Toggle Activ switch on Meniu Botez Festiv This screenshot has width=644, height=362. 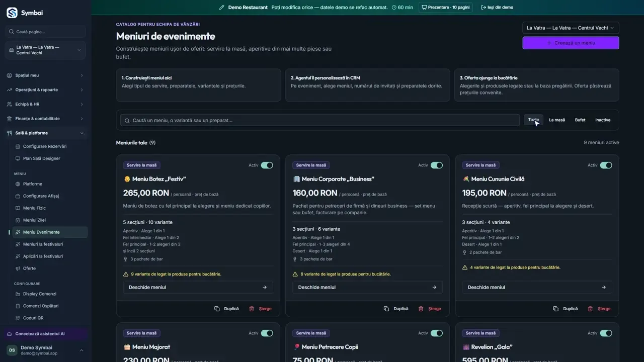(x=267, y=165)
